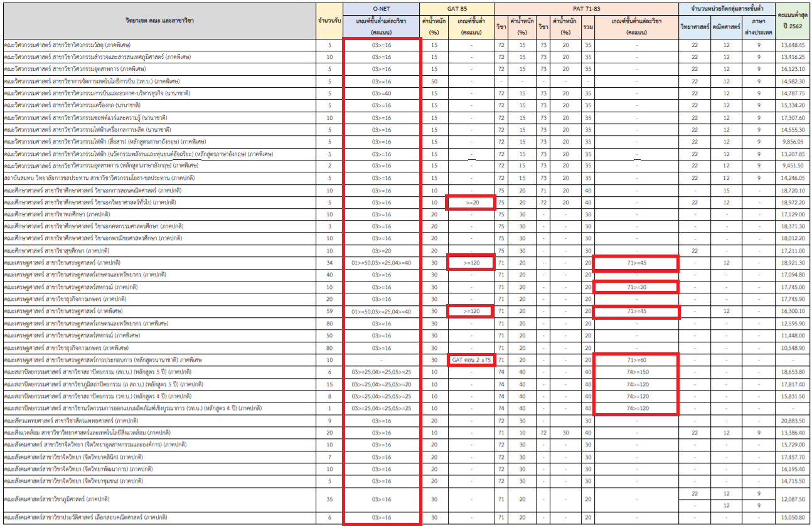Click row 'วิศวกรรมซอฟต์แวร์และความรู้ (นานาชาติ)'
This screenshot has height=526, width=812.
(x=405, y=117)
